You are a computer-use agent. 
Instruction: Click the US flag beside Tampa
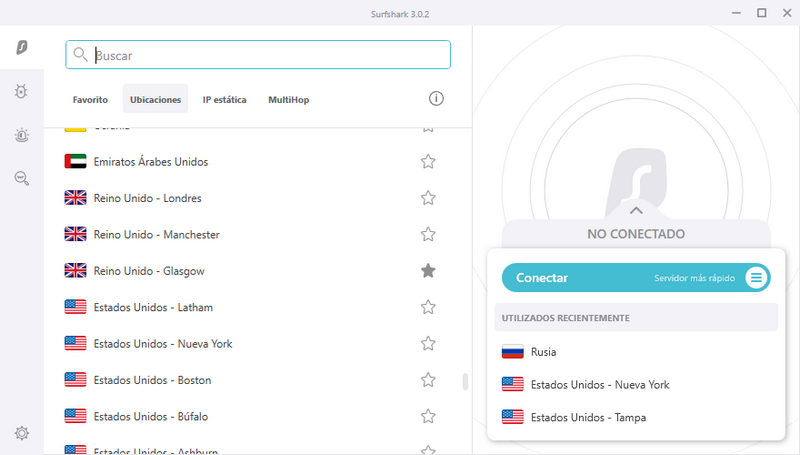click(513, 417)
